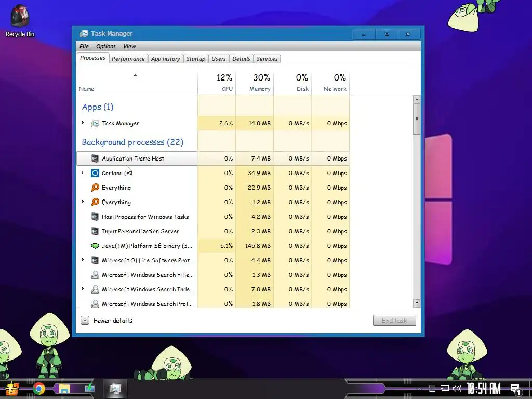
Task: Open the notification action center icon
Action: 515,389
